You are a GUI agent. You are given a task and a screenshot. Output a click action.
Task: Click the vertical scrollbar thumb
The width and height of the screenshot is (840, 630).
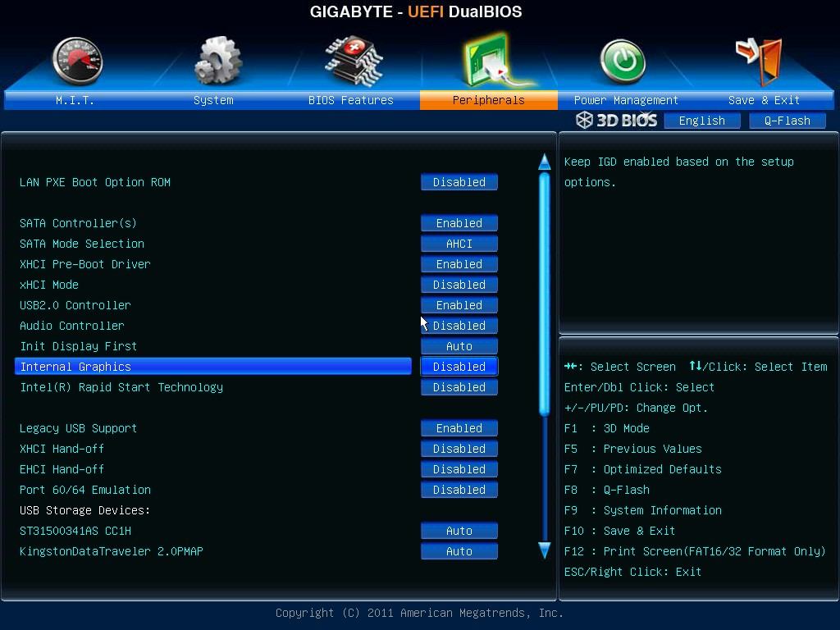click(x=545, y=294)
